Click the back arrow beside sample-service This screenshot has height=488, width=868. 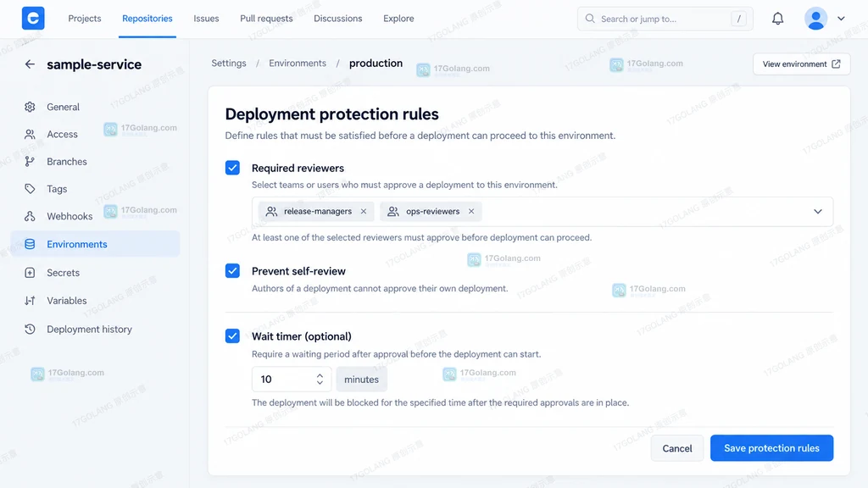point(30,64)
